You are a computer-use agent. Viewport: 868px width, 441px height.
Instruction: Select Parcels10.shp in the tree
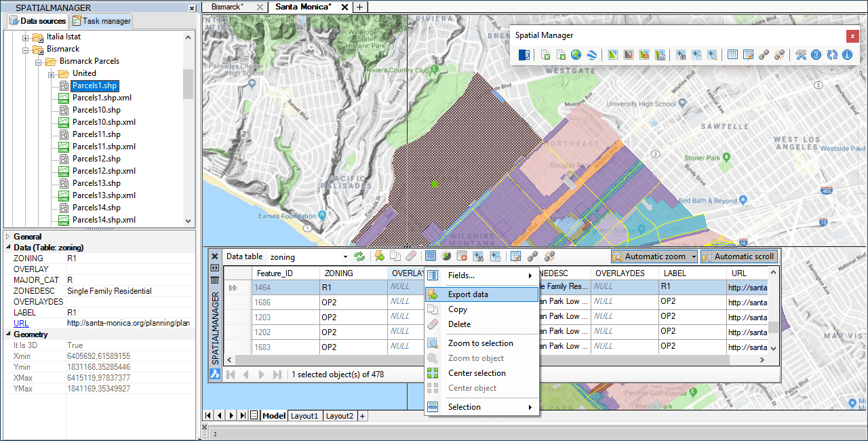coord(96,110)
